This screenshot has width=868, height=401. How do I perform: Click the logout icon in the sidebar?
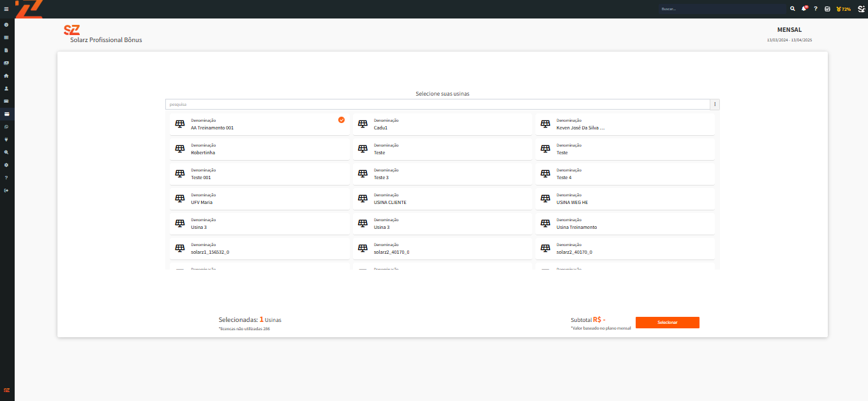pyautogui.click(x=6, y=191)
